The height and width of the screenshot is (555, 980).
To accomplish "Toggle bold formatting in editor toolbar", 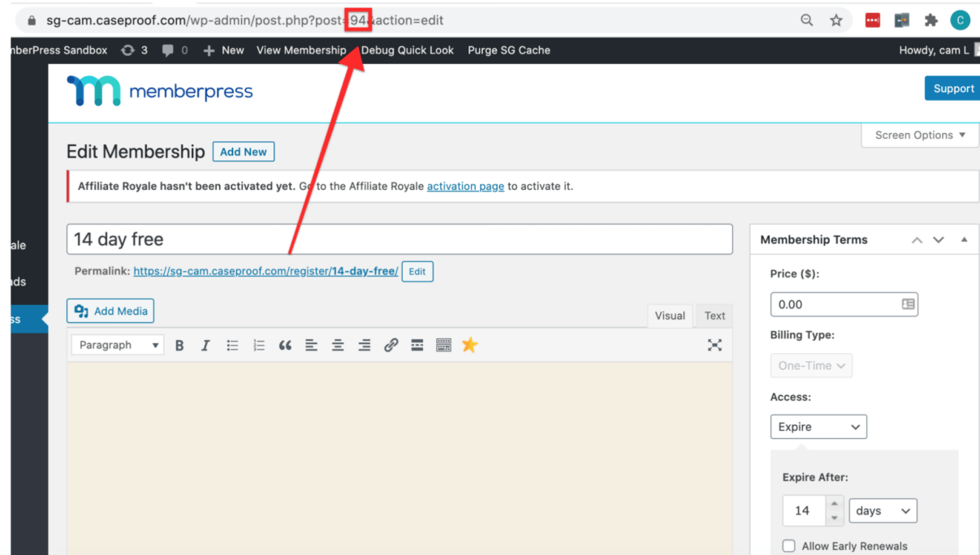I will [179, 346].
